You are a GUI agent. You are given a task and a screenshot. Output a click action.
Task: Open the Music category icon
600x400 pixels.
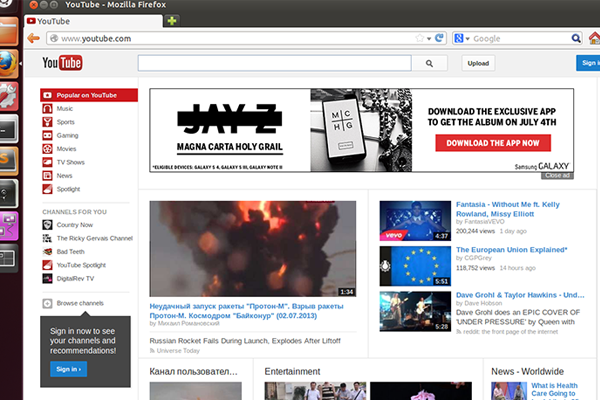coord(47,109)
